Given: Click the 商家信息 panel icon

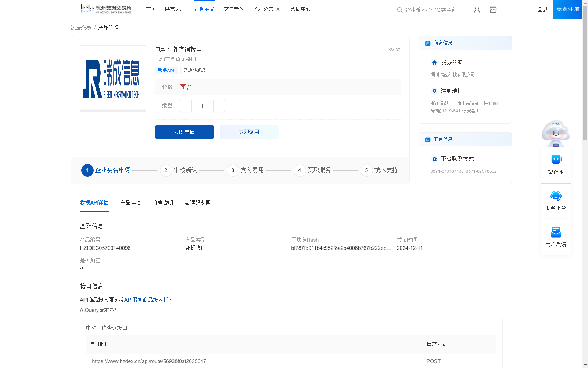Looking at the screenshot, I should [x=428, y=43].
